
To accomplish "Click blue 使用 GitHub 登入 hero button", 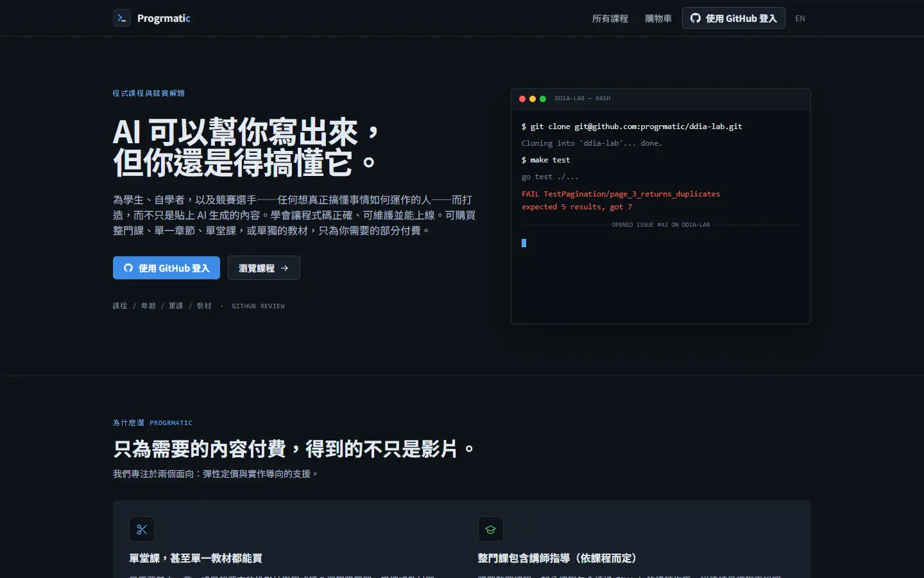I will click(166, 268).
